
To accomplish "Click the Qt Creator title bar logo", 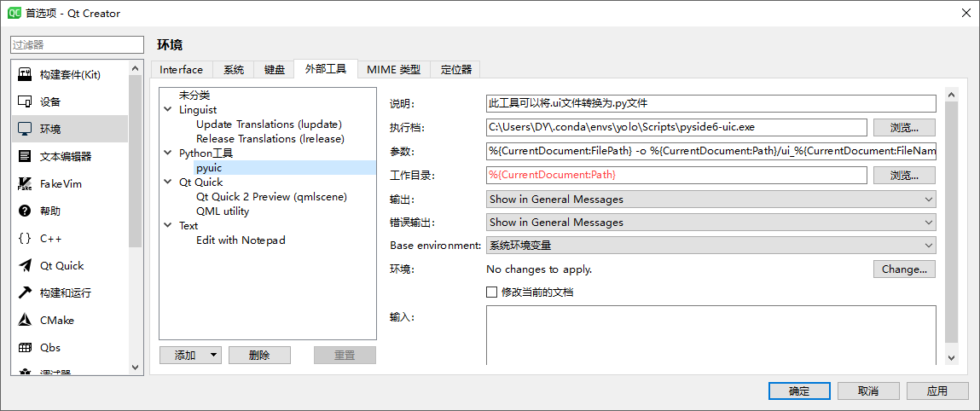I will (x=15, y=13).
